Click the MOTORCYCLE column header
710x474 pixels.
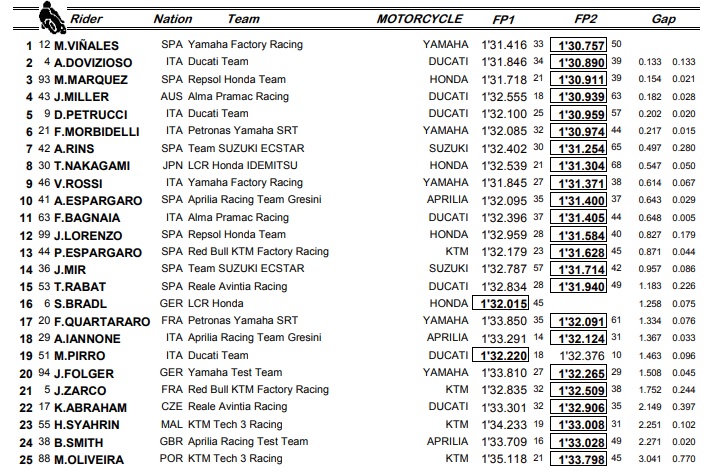coord(419,19)
